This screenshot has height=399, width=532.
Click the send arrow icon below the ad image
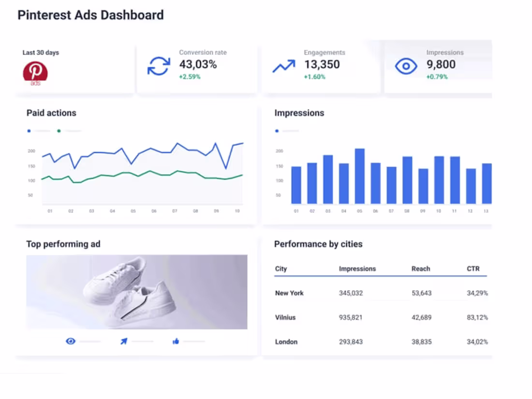[123, 341]
